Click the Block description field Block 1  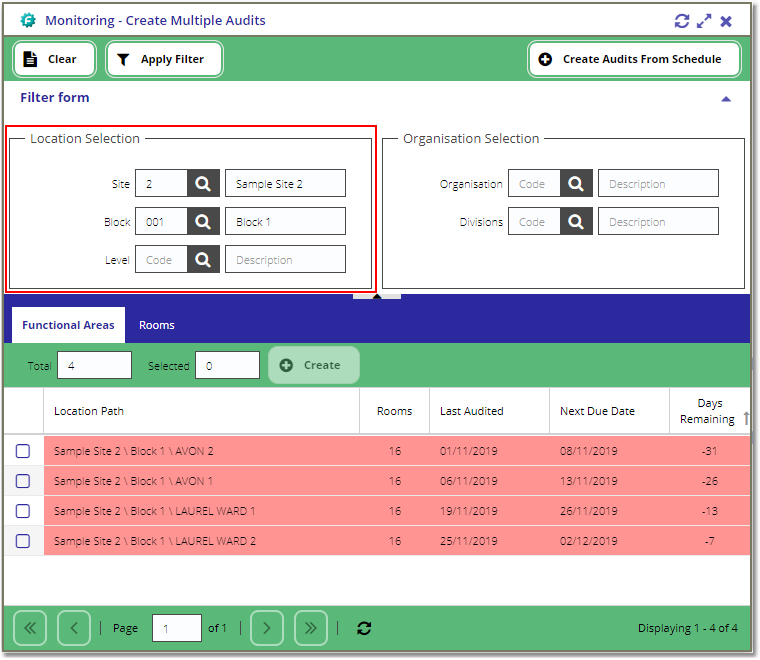pyautogui.click(x=285, y=221)
